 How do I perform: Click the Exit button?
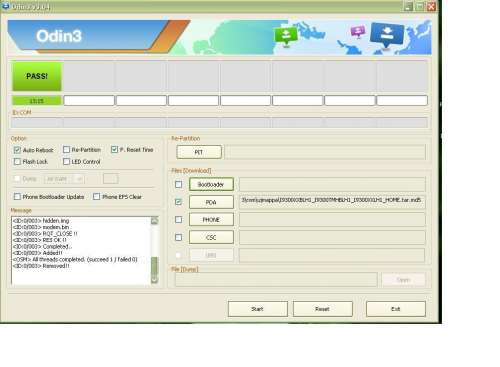coord(396,309)
